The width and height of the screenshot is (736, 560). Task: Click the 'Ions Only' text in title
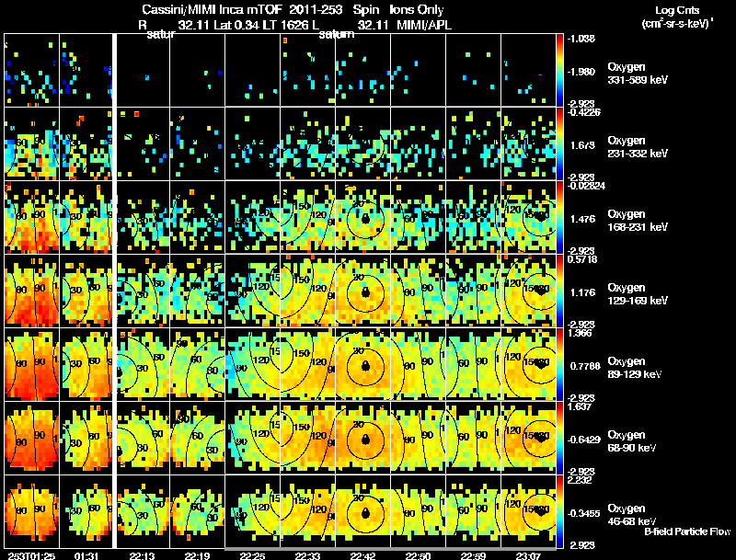click(417, 9)
